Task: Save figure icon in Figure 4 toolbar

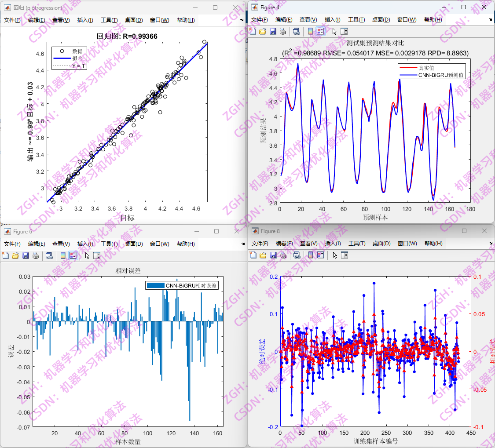Action: point(273,31)
